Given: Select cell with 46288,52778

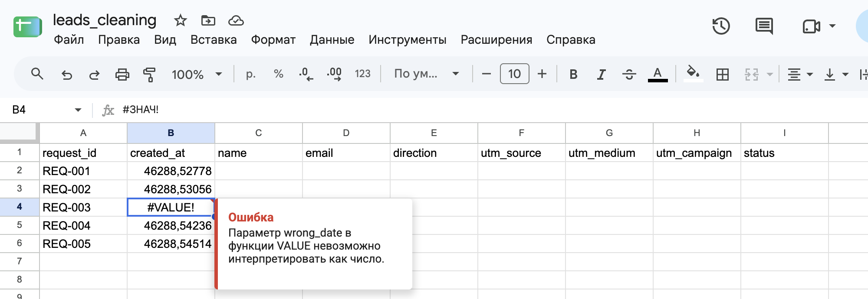Looking at the screenshot, I should (171, 171).
